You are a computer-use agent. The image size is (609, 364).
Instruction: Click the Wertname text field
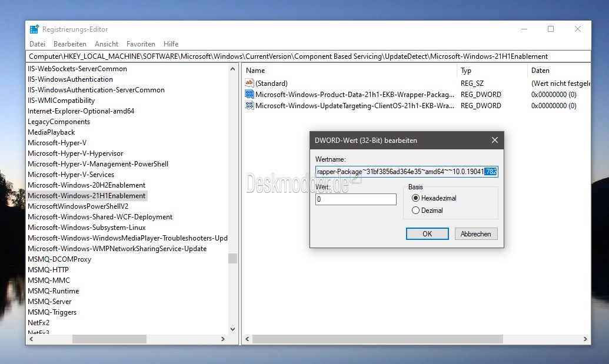[407, 172]
